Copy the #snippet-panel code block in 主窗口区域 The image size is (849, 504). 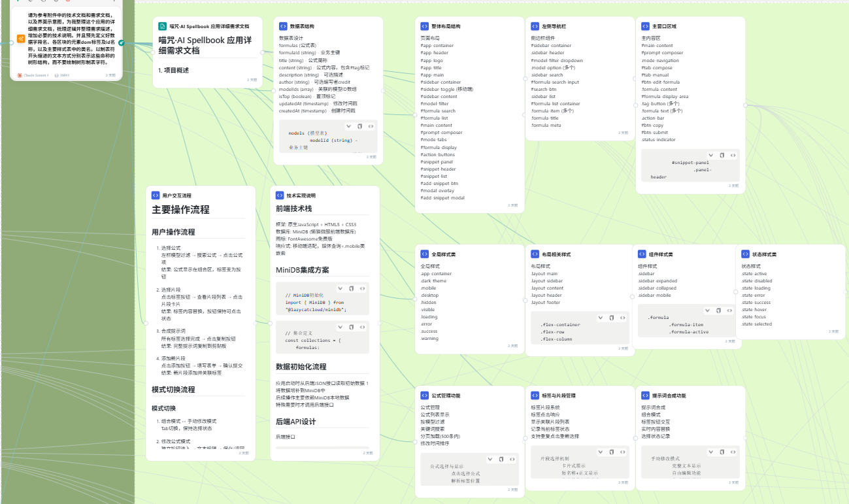tap(722, 156)
